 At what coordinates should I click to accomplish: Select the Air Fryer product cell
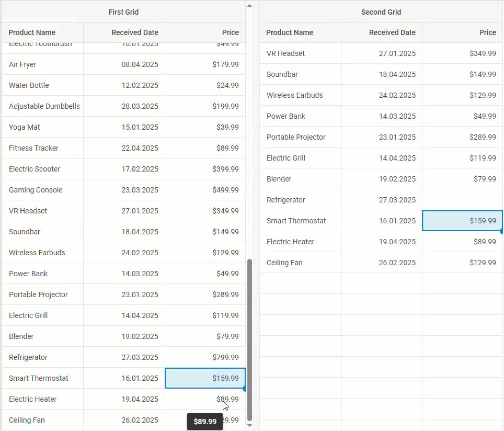coord(22,64)
